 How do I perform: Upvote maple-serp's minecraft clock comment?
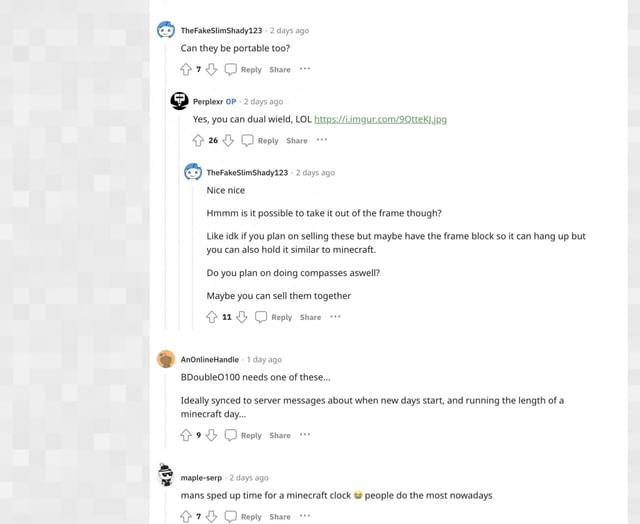coord(186,517)
